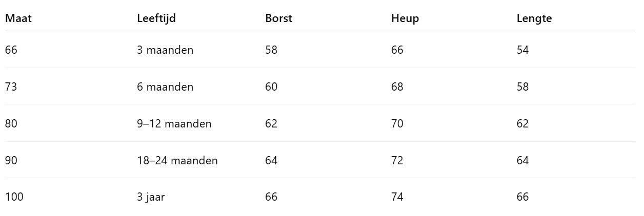
Task: Click the '6 maanden' age cell
Action: [x=165, y=87]
